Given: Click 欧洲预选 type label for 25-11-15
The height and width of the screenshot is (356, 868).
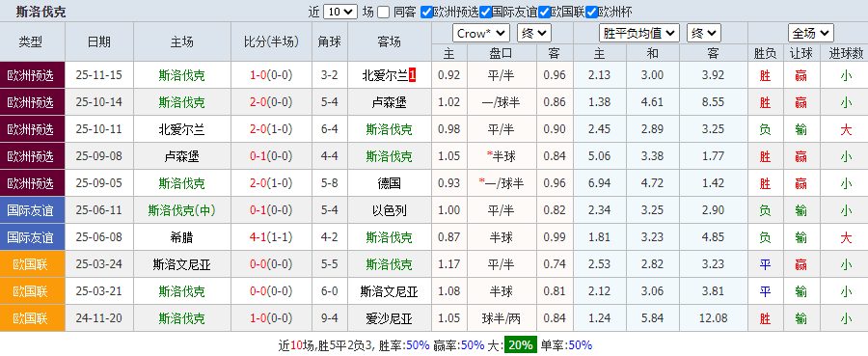Looking at the screenshot, I should pos(31,75).
